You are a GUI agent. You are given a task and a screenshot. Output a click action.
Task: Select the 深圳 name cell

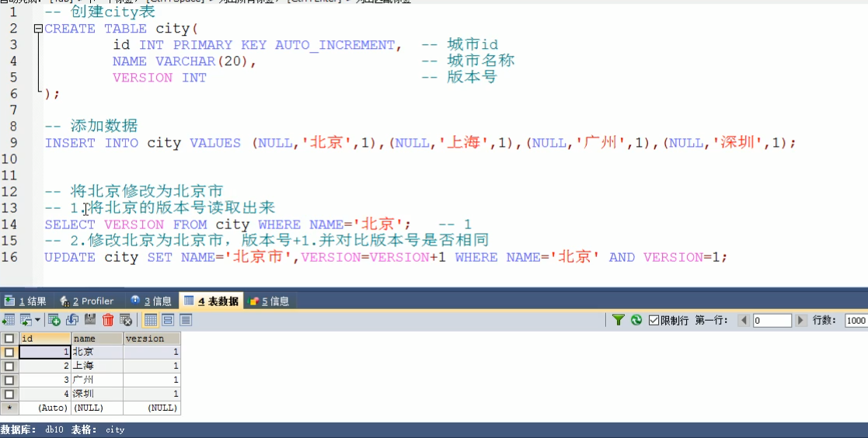[x=97, y=394]
